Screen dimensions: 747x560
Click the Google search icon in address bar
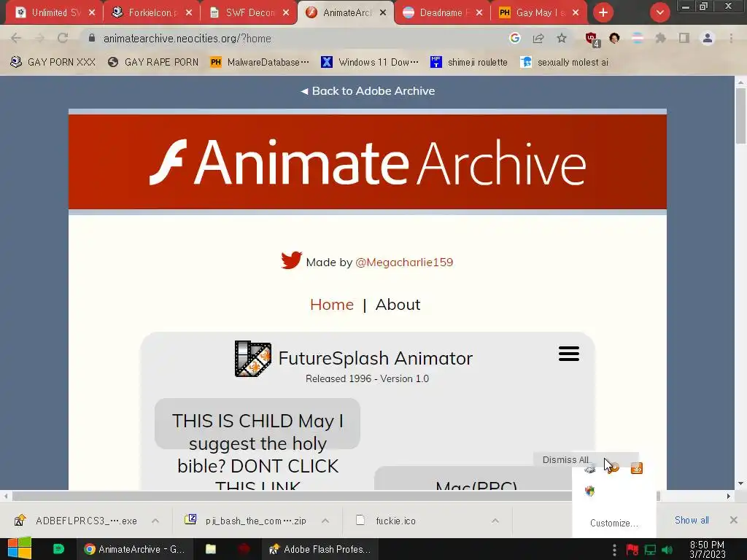[514, 38]
